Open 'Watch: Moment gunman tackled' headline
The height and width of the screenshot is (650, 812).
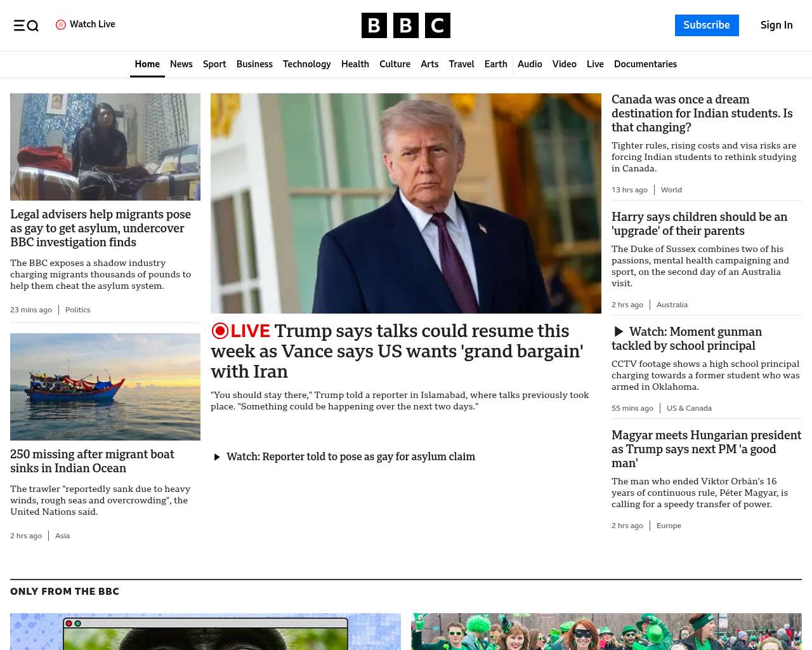tap(686, 339)
